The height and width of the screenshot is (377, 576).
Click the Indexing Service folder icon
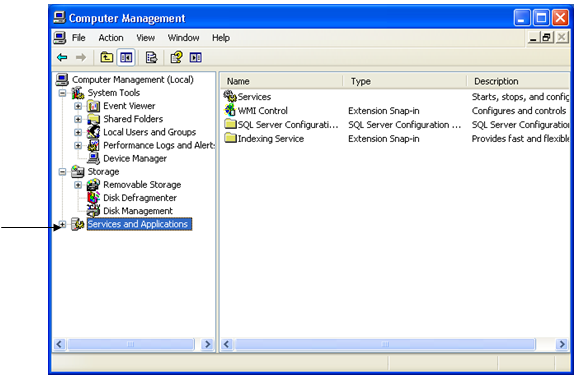[230, 138]
